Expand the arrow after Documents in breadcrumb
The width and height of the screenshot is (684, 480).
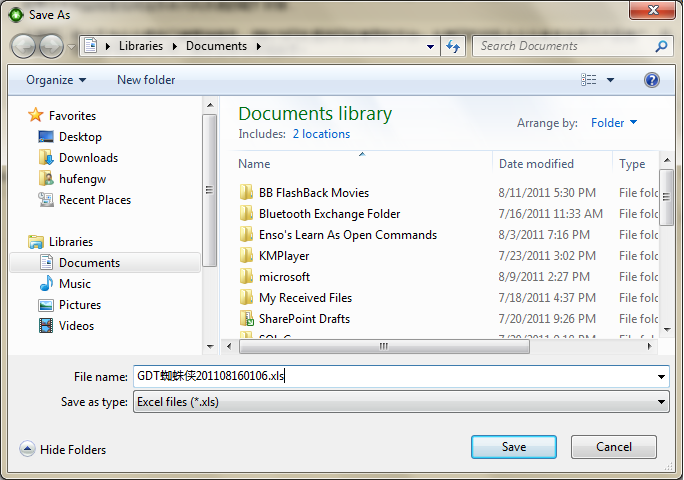point(259,46)
